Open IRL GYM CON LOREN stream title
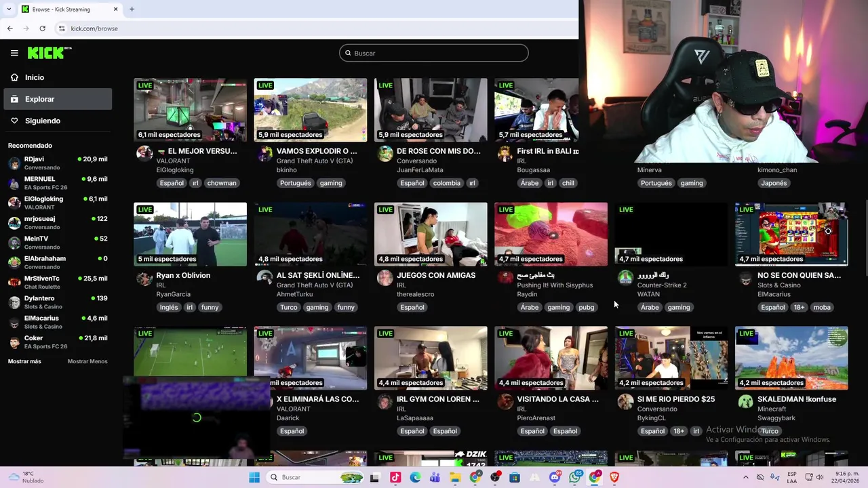Image resolution: width=868 pixels, height=488 pixels. [x=437, y=399]
